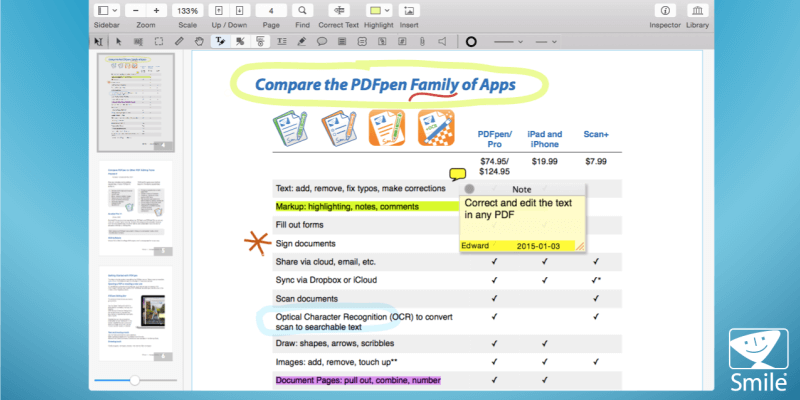The width and height of the screenshot is (800, 400).
Task: Select page 5 thumbnail in sidebar
Action: tap(136, 208)
